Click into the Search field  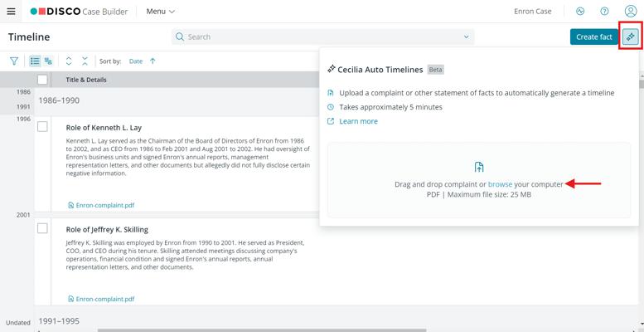coord(323,37)
